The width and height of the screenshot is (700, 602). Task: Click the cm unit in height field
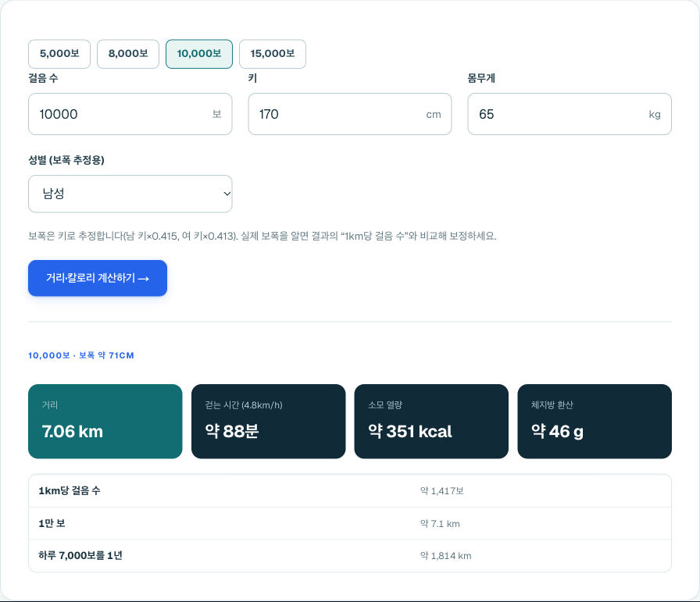point(434,114)
